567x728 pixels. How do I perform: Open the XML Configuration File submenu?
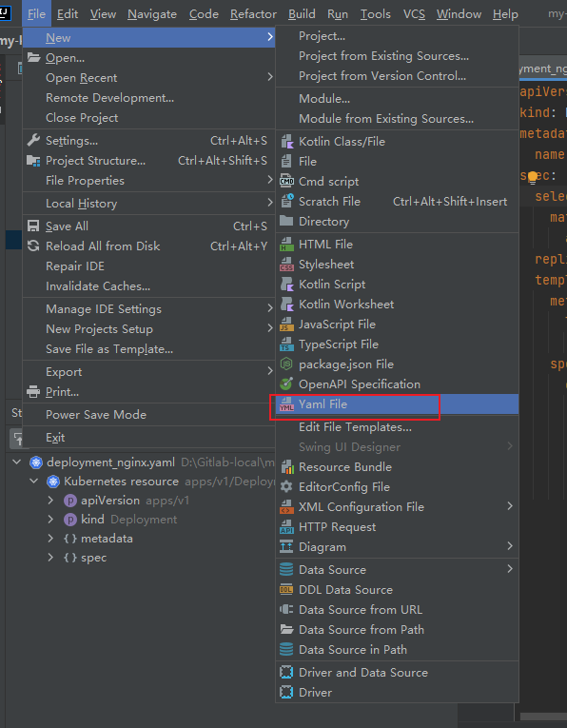[397, 507]
